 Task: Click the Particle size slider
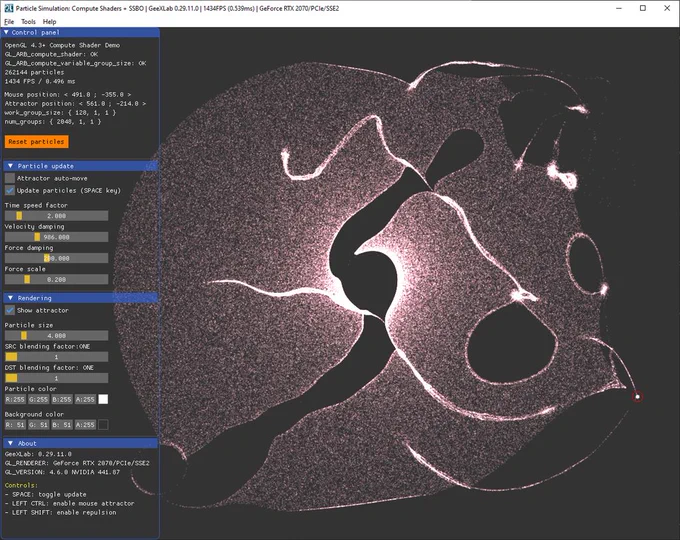(x=56, y=335)
